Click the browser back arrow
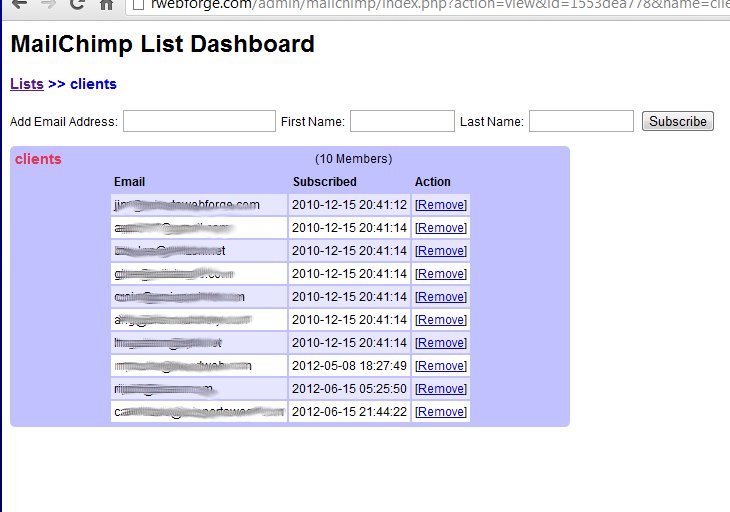This screenshot has height=512, width=730. pos(19,4)
